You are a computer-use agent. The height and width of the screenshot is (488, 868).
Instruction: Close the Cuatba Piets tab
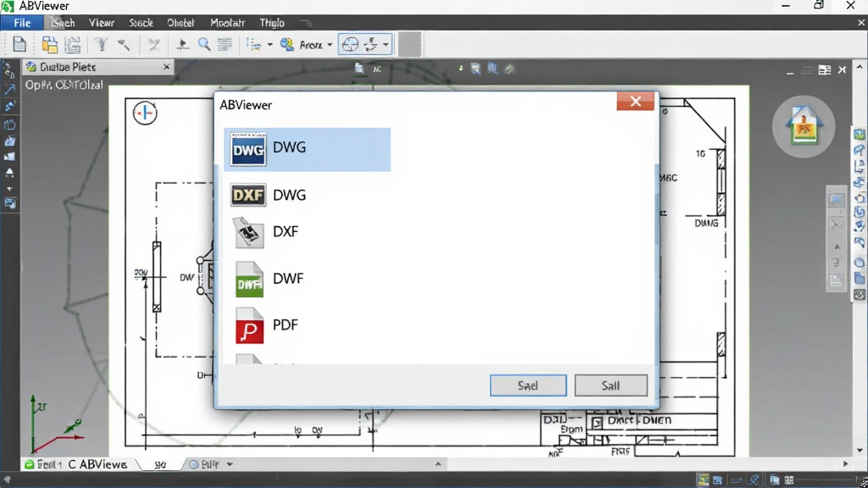pyautogui.click(x=167, y=67)
